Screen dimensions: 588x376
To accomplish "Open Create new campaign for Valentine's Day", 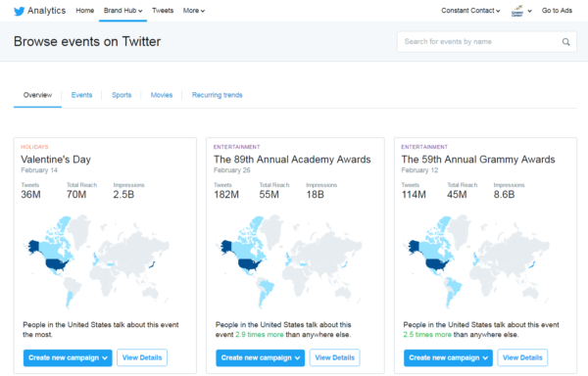I will pos(68,357).
